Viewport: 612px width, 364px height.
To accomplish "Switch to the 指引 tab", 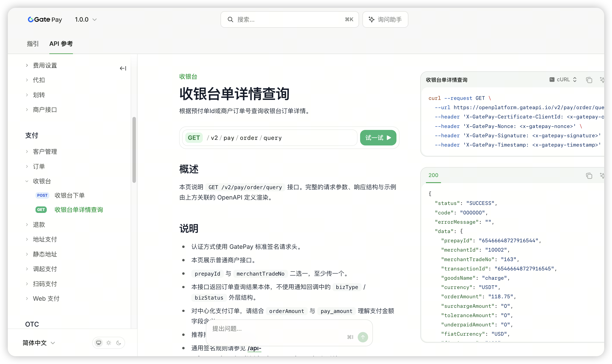I will [33, 44].
